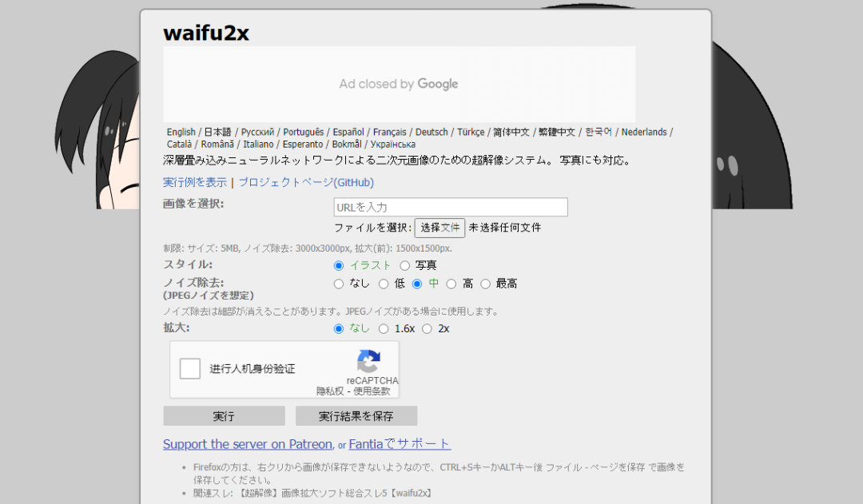863x504 pixels.
Task: Open the 実行例を表示 link
Action: tap(195, 182)
